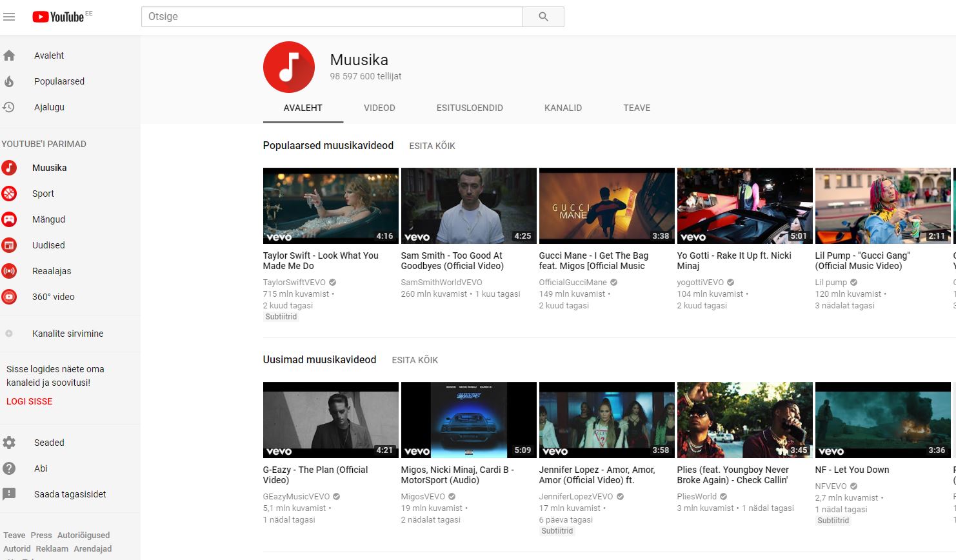Click the Seaded gear icon

pyautogui.click(x=9, y=443)
